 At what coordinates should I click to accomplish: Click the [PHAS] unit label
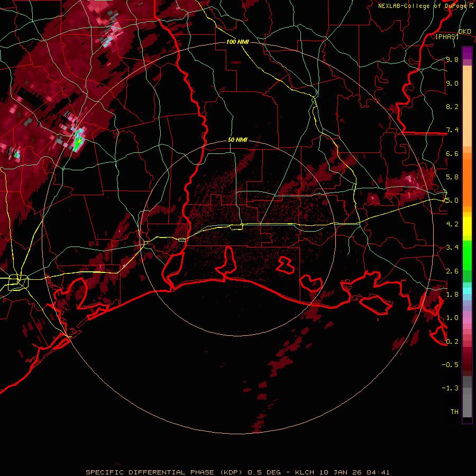447,36
